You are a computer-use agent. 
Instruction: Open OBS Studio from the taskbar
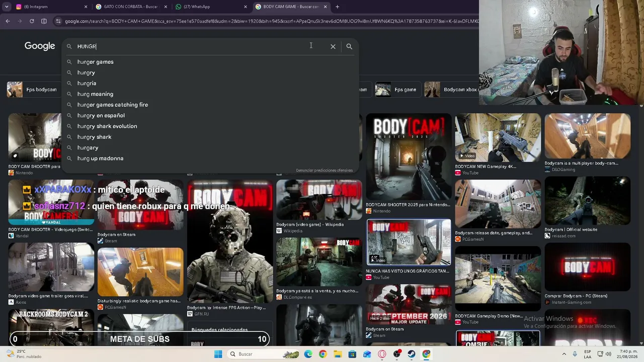click(x=397, y=354)
